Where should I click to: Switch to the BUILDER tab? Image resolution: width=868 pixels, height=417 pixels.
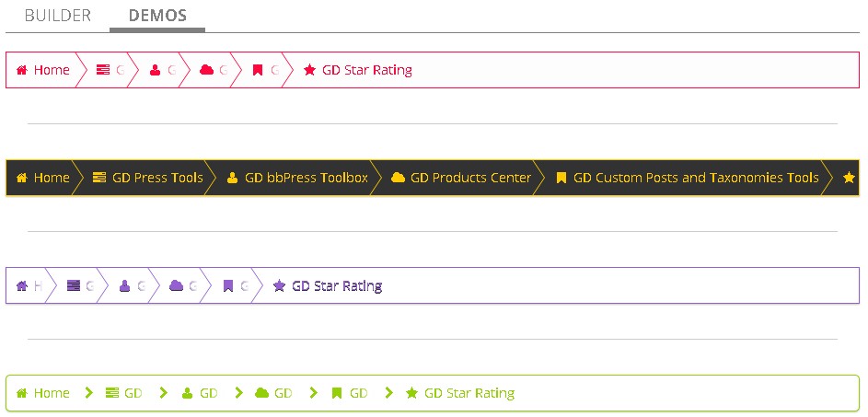point(57,16)
